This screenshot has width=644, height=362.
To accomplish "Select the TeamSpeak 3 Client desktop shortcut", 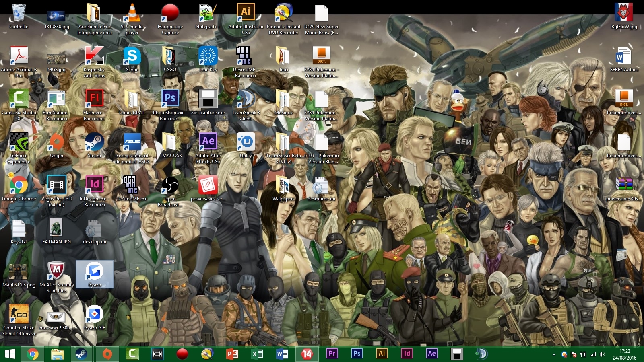I will (246, 105).
